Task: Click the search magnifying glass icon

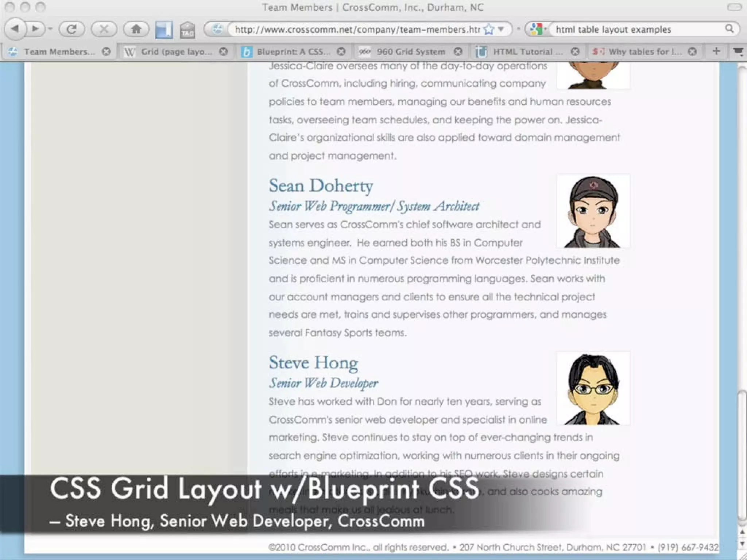Action: [729, 29]
